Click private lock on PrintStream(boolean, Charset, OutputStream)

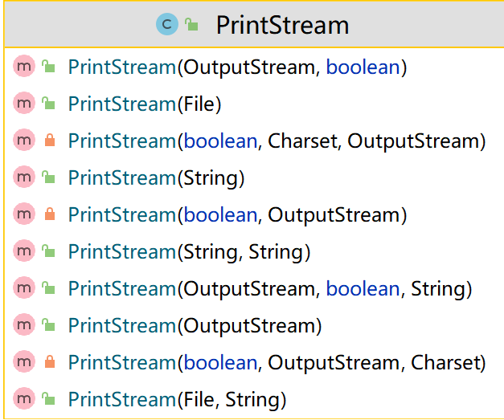pyautogui.click(x=48, y=141)
